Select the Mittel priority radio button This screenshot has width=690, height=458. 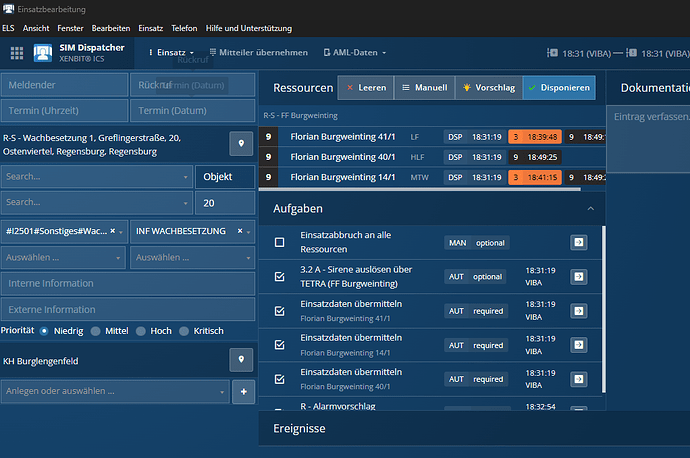click(x=96, y=331)
